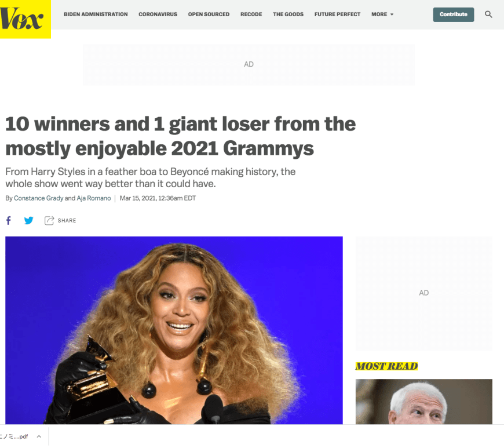Open the Open Sourced section

click(209, 14)
